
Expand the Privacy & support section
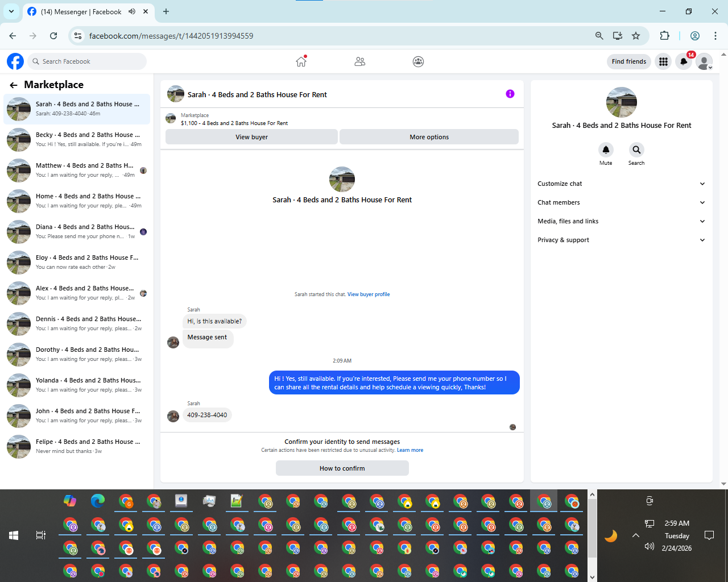pos(622,240)
